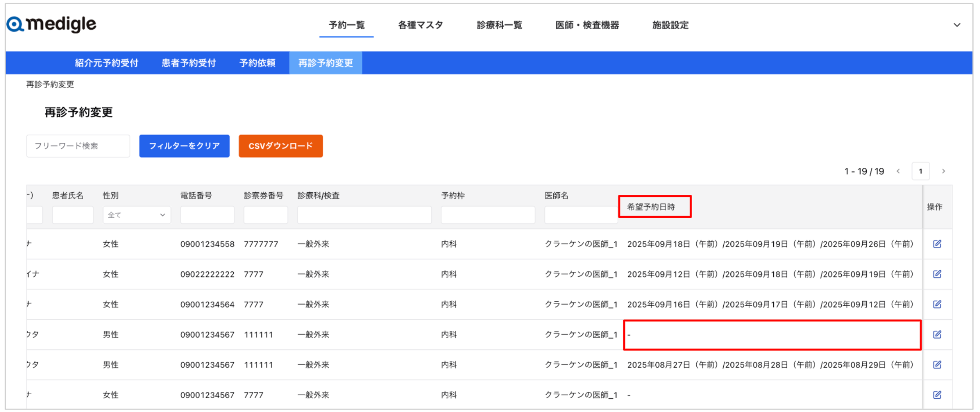Click the 1 - 19 / 19 record count
This screenshot has height=412, width=980.
(864, 171)
